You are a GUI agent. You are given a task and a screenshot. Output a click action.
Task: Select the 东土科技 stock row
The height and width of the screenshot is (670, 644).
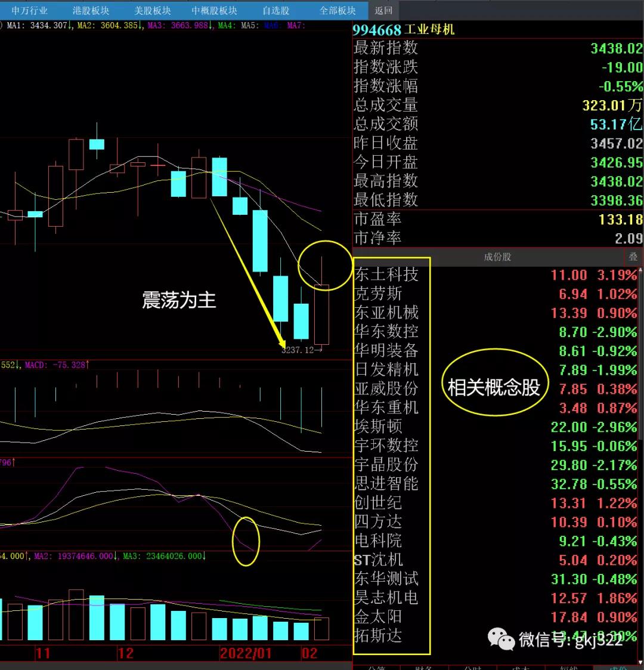[x=496, y=275]
